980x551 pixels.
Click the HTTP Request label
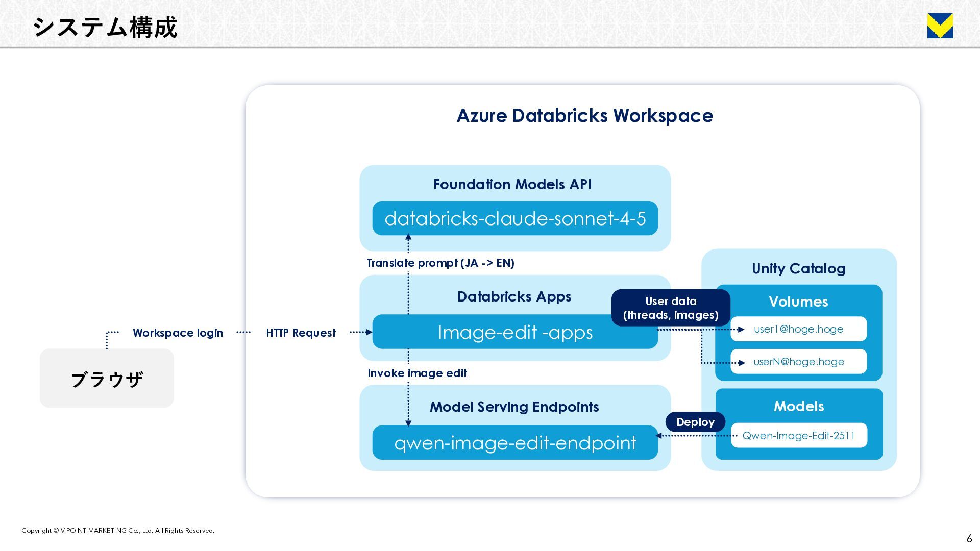(301, 333)
